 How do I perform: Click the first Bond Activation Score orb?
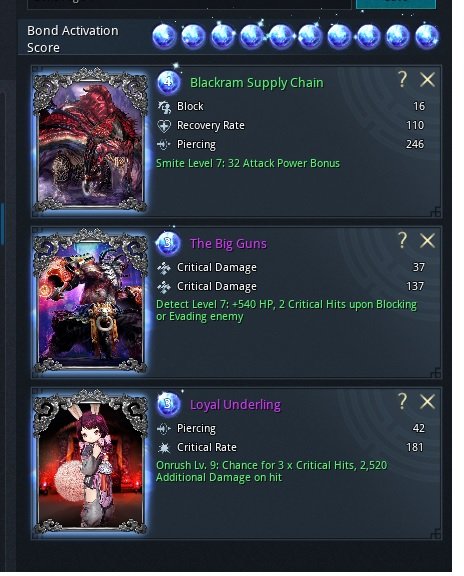(164, 36)
